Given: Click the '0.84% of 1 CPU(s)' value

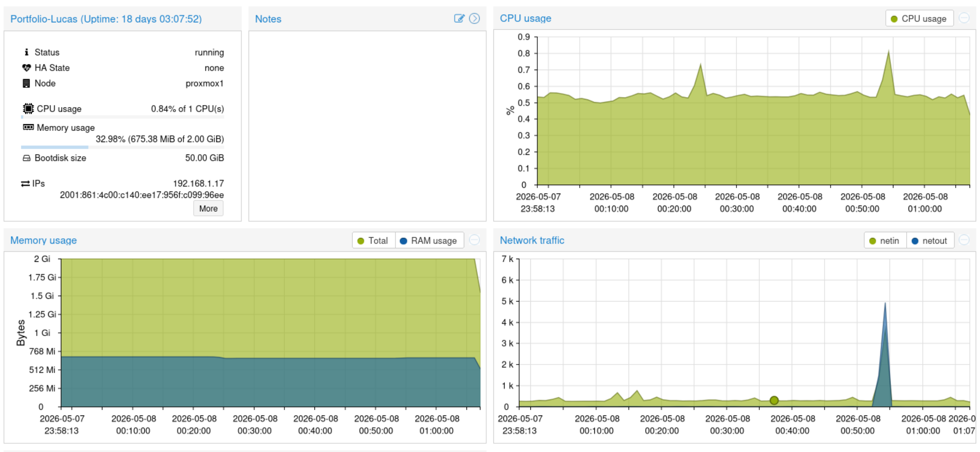Looking at the screenshot, I should point(187,109).
